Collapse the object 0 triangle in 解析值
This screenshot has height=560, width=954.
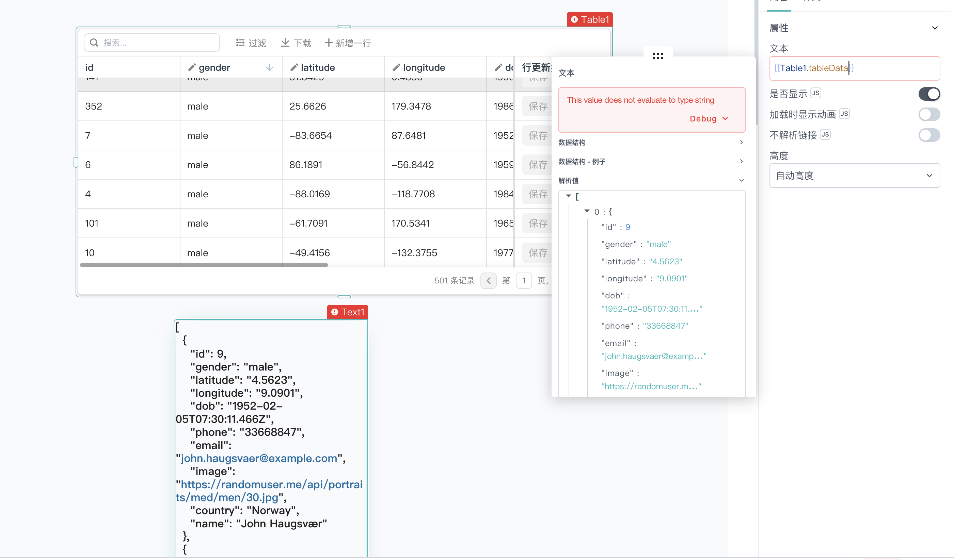point(587,211)
